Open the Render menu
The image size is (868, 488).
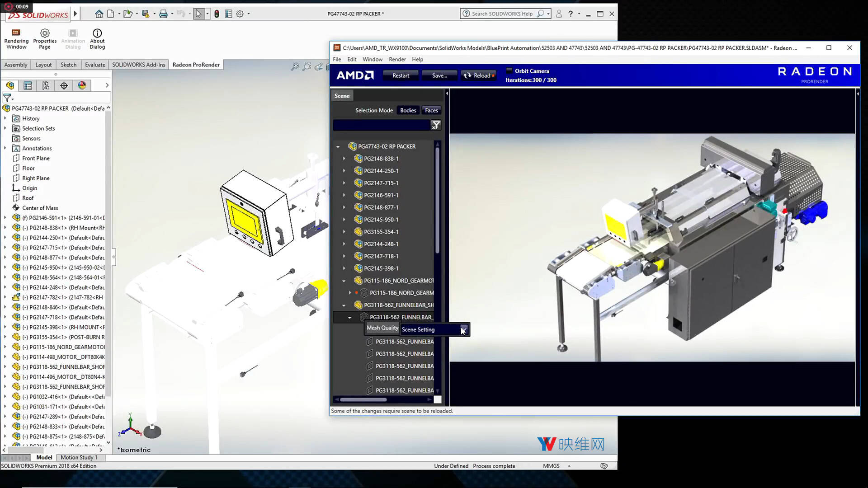click(x=397, y=59)
